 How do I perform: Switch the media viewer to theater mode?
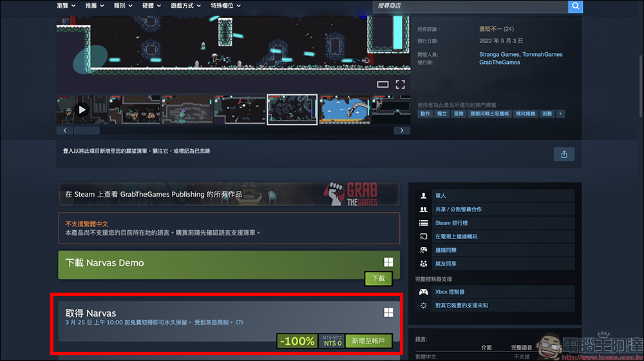coord(383,84)
